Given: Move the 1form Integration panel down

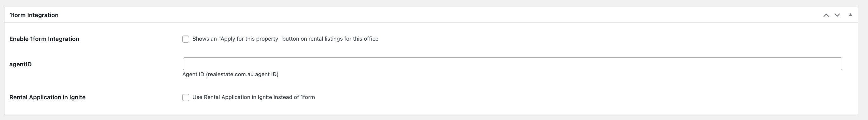Looking at the screenshot, I should tap(837, 15).
